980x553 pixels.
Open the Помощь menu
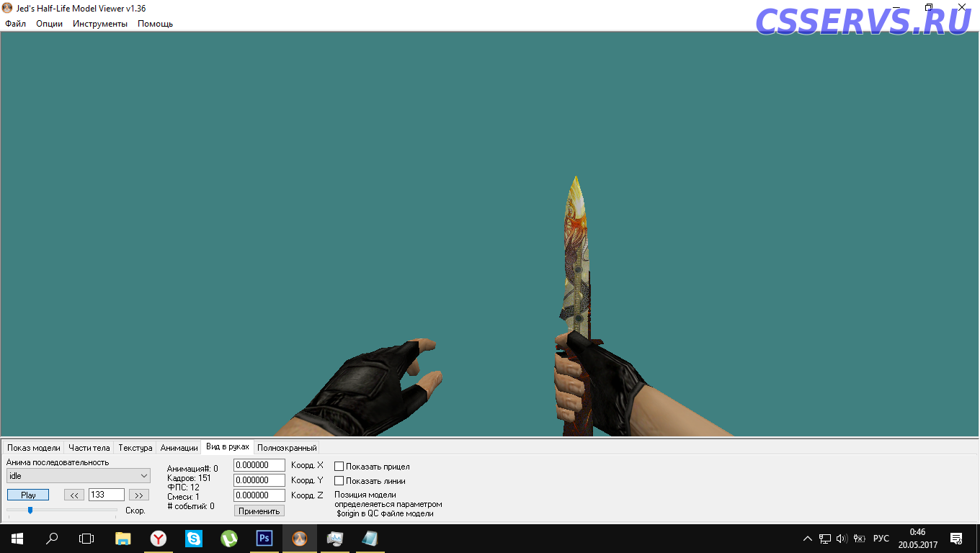click(x=155, y=24)
